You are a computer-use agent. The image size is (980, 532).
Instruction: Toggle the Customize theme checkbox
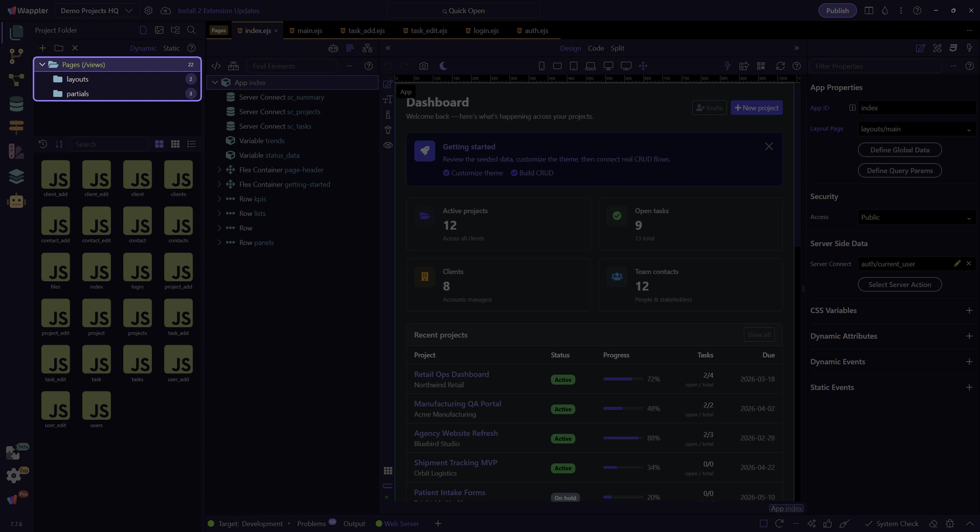pos(446,173)
